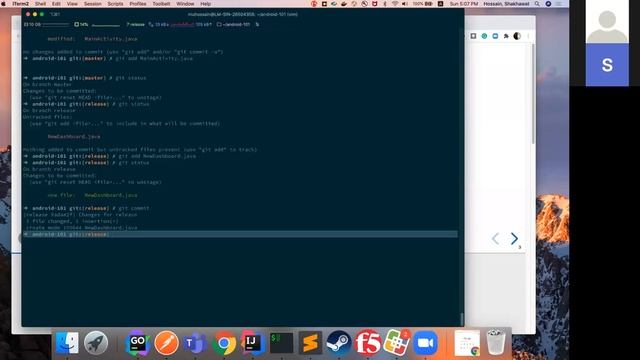Click the blue extension icon in Chrome toolbar
640x360 pixels.
pyautogui.click(x=495, y=36)
